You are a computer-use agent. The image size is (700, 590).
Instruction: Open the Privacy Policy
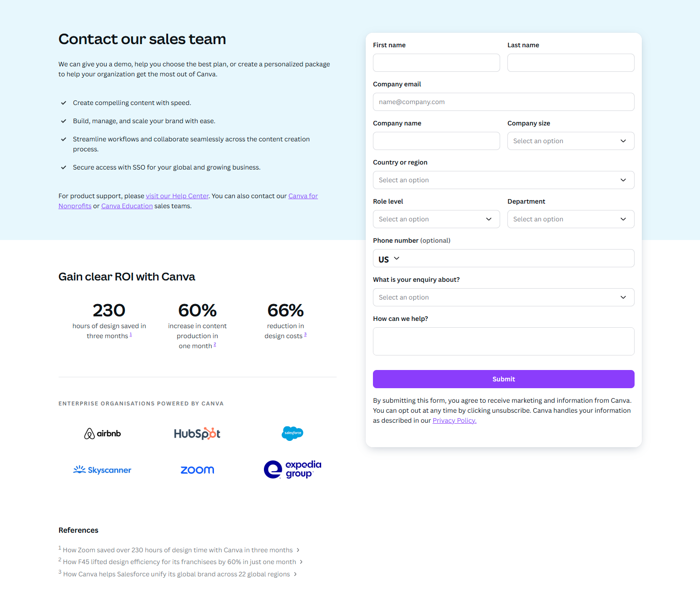pos(454,420)
